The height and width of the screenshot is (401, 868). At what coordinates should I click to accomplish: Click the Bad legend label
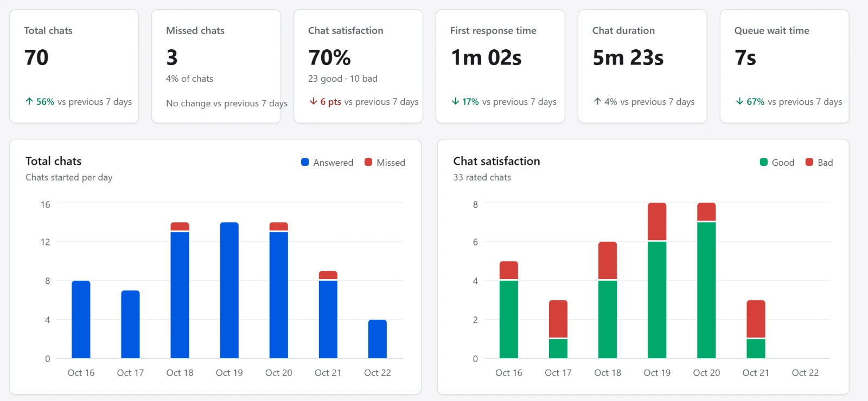(825, 163)
